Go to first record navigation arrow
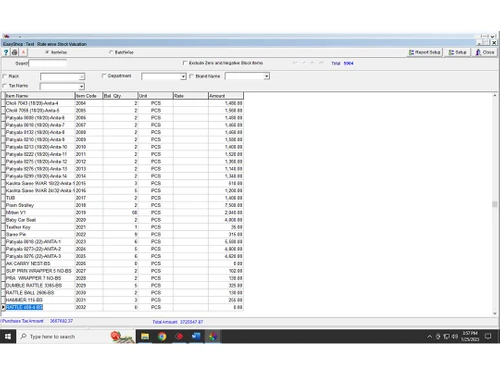 [x=295, y=63]
